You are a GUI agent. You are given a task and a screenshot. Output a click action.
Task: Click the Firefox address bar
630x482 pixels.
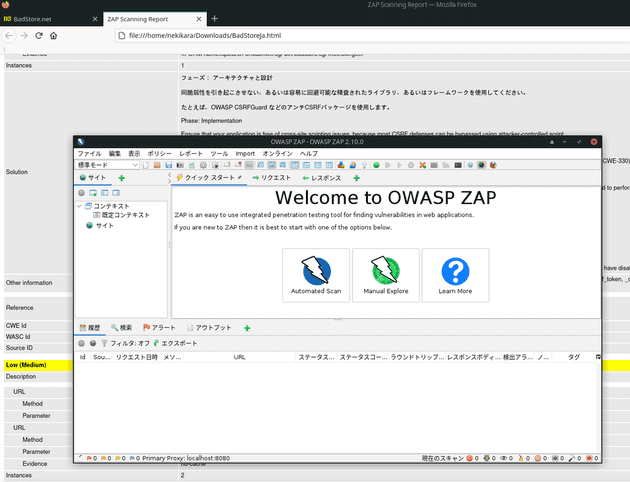coord(374,35)
